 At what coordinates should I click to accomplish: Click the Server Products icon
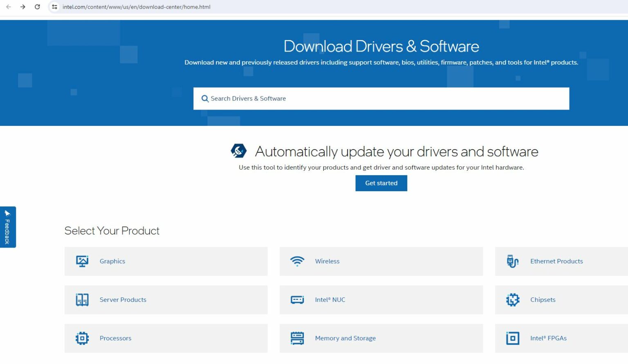click(82, 299)
